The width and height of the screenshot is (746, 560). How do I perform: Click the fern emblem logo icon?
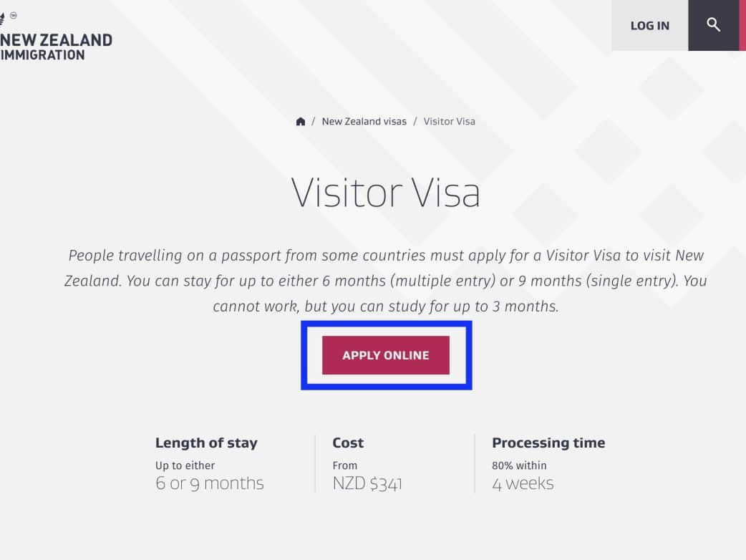[x=4, y=19]
